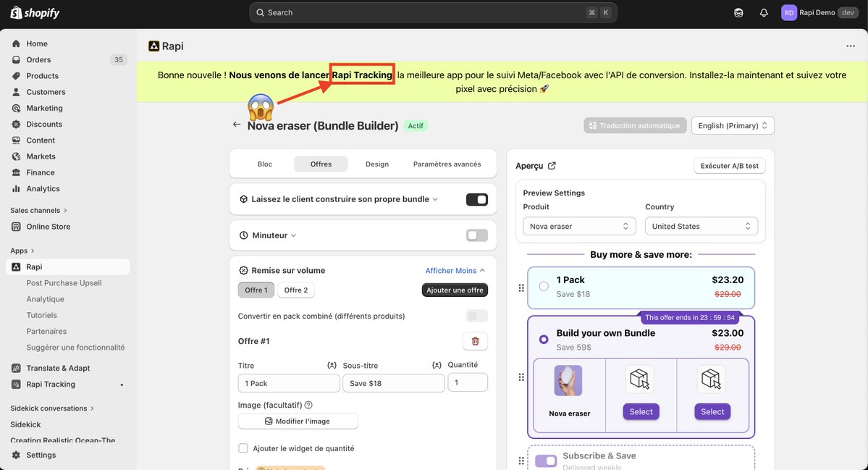Click the Shopify logo

pyautogui.click(x=35, y=12)
